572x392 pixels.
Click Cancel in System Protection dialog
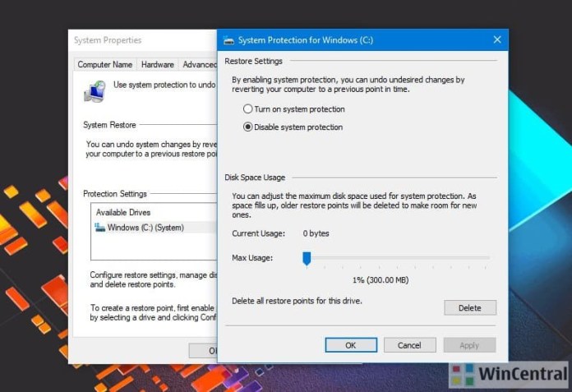(x=409, y=345)
